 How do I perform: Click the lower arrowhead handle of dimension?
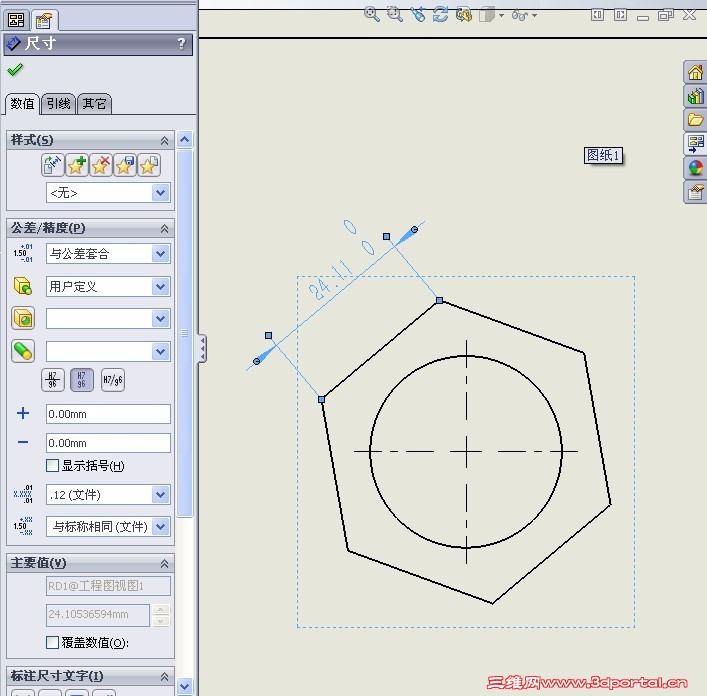tap(257, 362)
